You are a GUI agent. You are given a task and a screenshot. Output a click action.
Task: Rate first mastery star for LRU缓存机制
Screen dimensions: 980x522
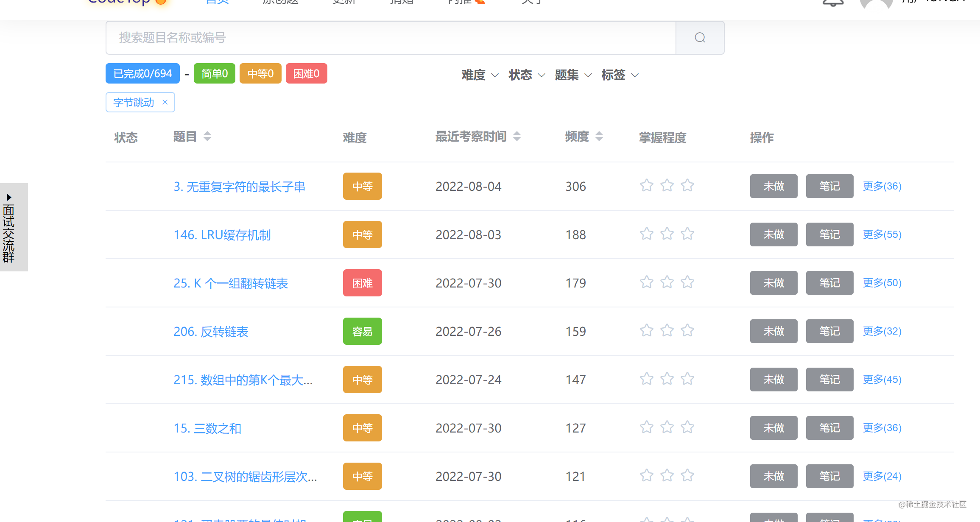(x=646, y=234)
